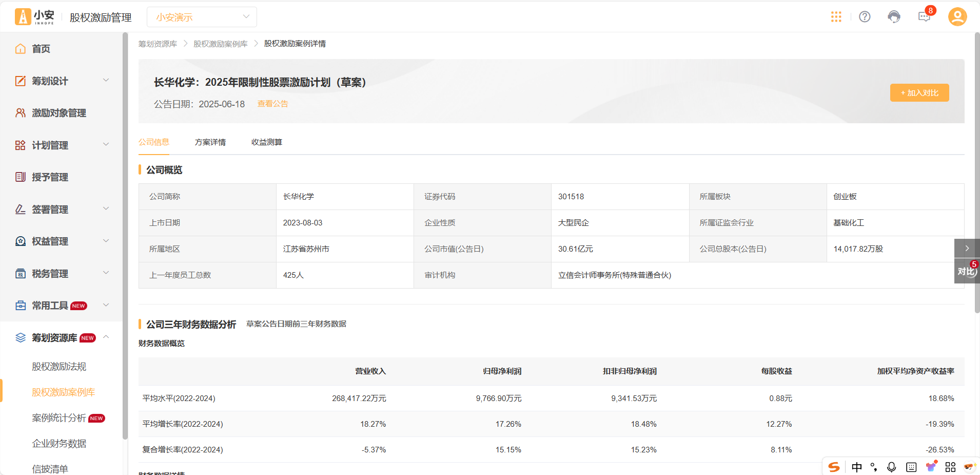Open 信披清单 in the sidebar

(50, 469)
